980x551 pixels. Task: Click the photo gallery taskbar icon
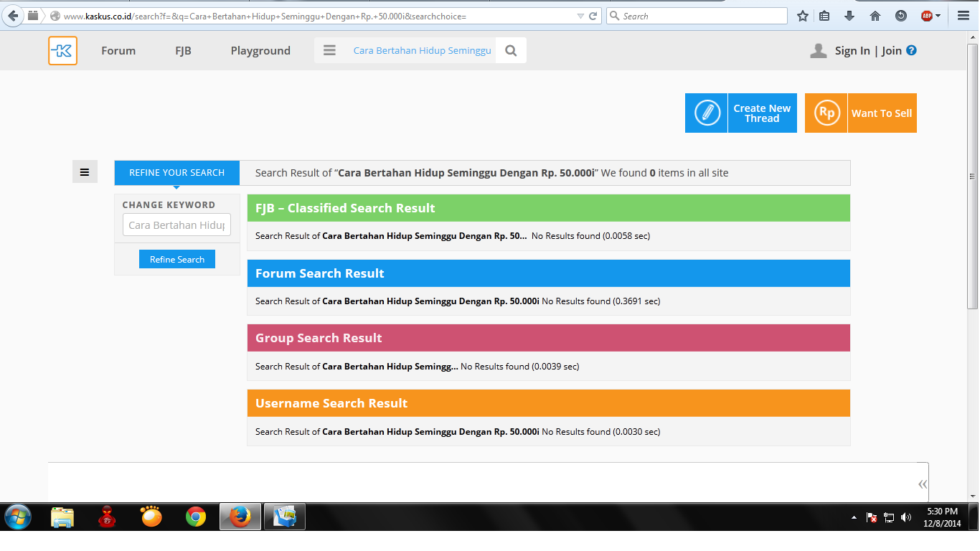click(x=285, y=517)
